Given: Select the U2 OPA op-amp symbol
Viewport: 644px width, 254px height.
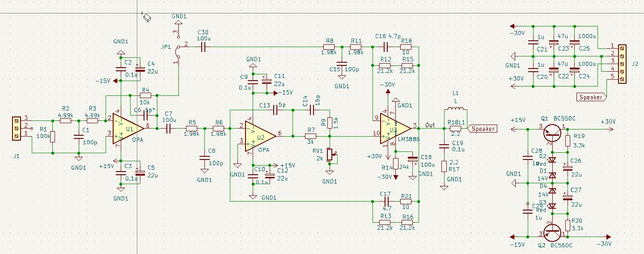Looking at the screenshot, I should (260, 133).
